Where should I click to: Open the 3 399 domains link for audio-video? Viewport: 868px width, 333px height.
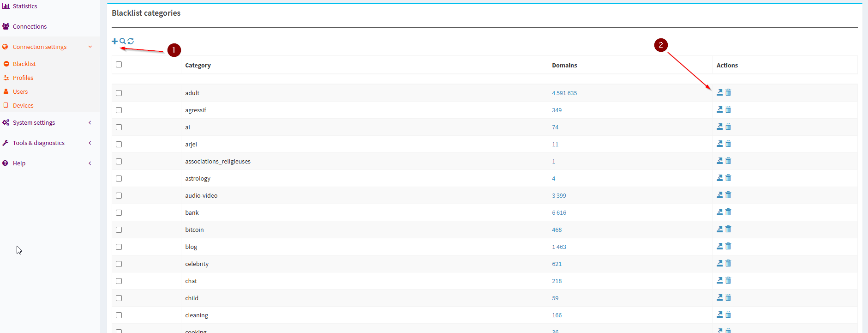tap(559, 195)
